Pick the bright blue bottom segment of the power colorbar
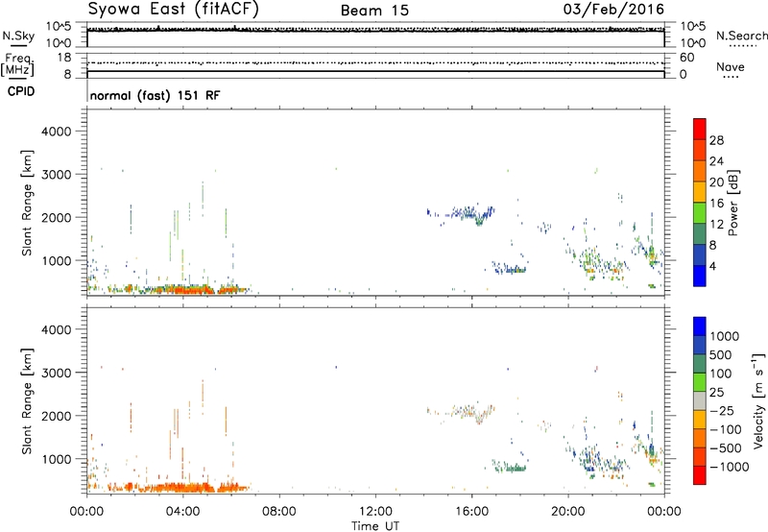768x532 pixels. coord(700,276)
